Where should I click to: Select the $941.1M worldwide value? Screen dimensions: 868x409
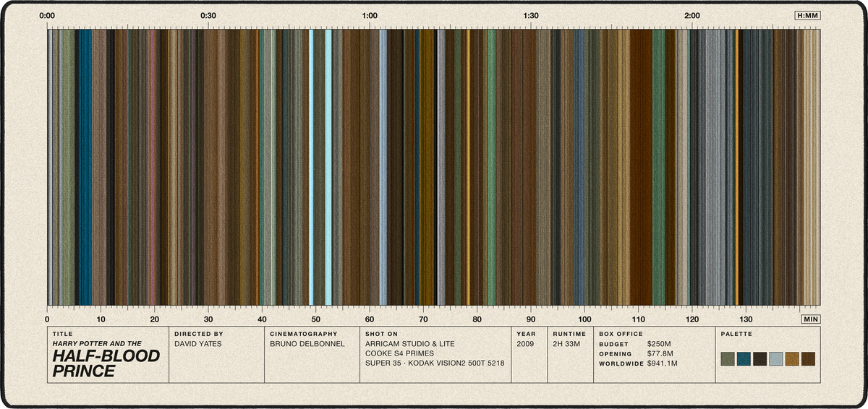(x=663, y=364)
